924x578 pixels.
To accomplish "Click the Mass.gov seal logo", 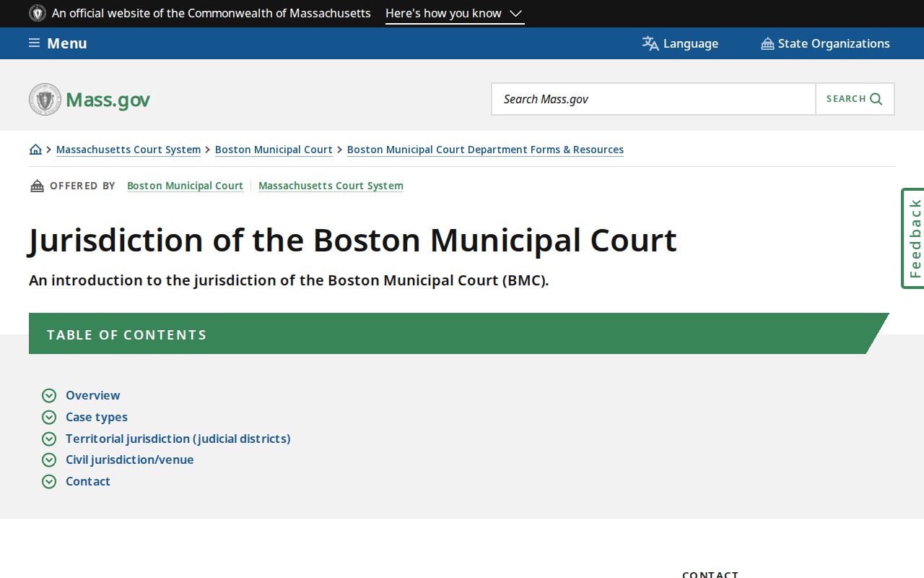I will pyautogui.click(x=45, y=99).
